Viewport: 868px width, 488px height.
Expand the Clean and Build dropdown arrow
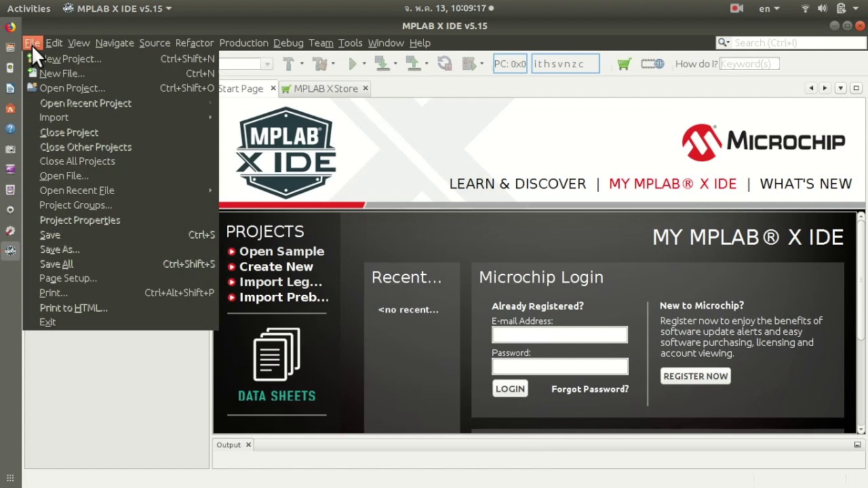333,64
